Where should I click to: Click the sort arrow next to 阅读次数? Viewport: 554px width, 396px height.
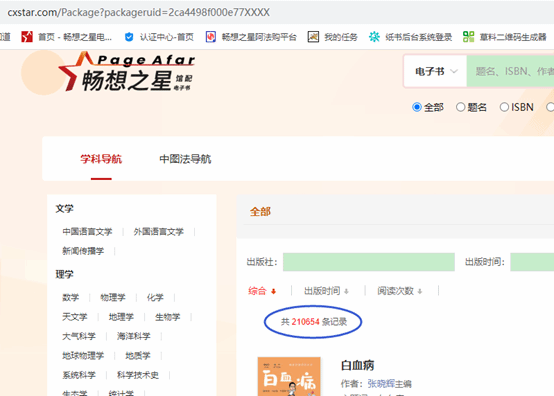(x=420, y=291)
